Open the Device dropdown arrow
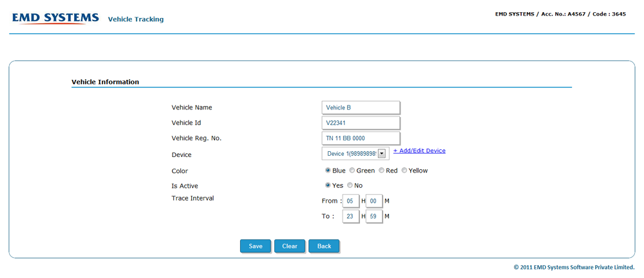The image size is (644, 278). 381,154
